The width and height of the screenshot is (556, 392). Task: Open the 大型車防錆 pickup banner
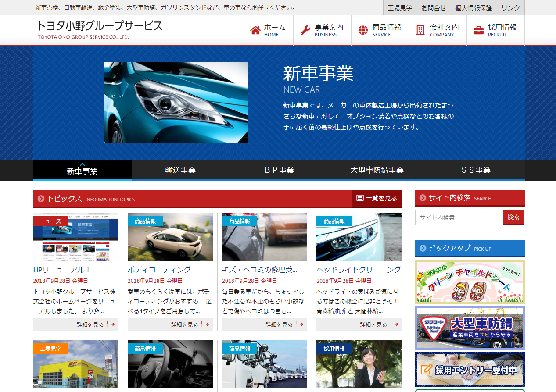[470, 328]
